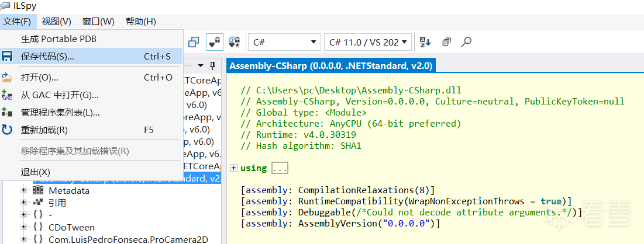The width and height of the screenshot is (644, 244).
Task: Choose 生成 Portable PDB from the menu
Action: coord(91,39)
